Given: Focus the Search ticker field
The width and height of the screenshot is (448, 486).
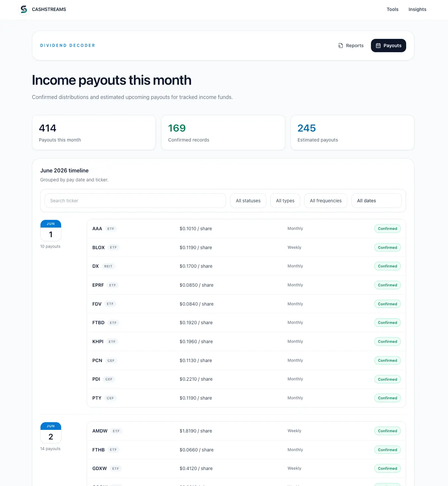Looking at the screenshot, I should pyautogui.click(x=135, y=201).
